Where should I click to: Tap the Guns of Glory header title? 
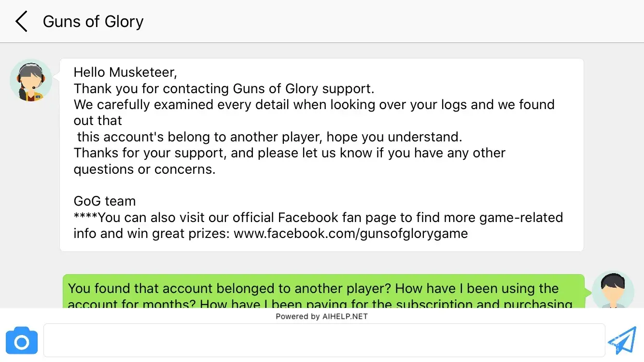tap(93, 22)
